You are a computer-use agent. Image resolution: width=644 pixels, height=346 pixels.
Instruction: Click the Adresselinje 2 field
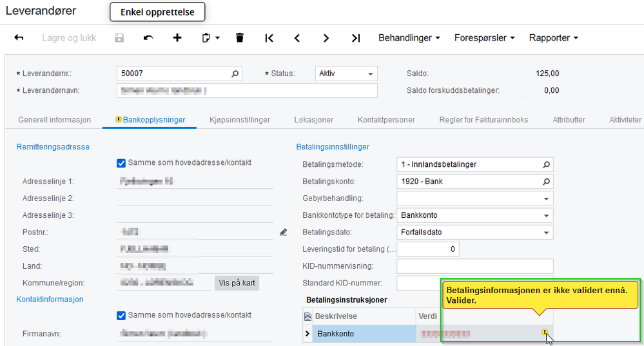195,198
